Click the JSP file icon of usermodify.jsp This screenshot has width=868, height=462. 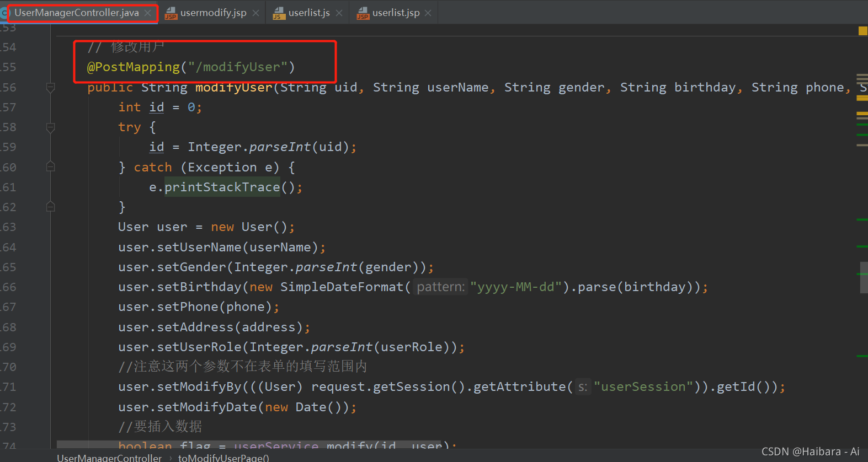[171, 13]
